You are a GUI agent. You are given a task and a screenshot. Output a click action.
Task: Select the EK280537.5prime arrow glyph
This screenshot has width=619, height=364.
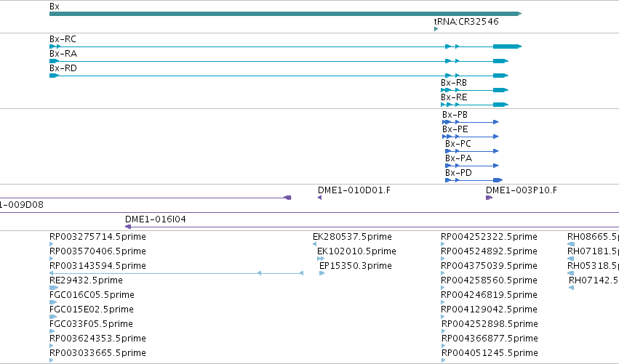315,244
